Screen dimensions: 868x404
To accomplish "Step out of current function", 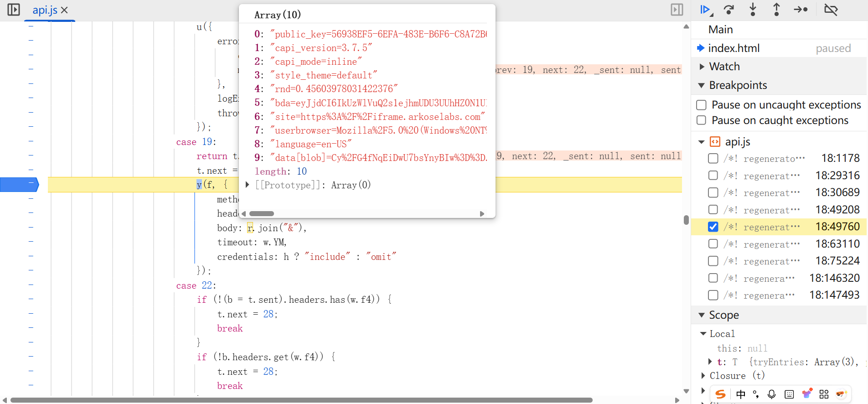I will tap(776, 10).
